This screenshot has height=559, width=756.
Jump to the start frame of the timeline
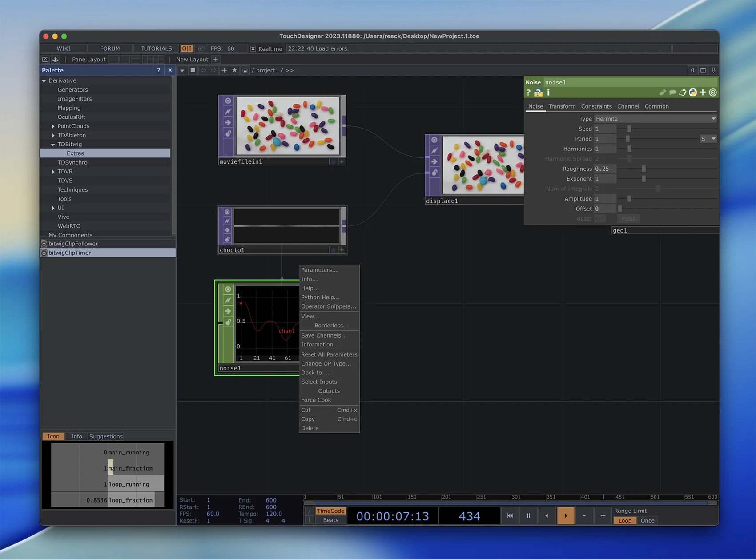pyautogui.click(x=510, y=516)
